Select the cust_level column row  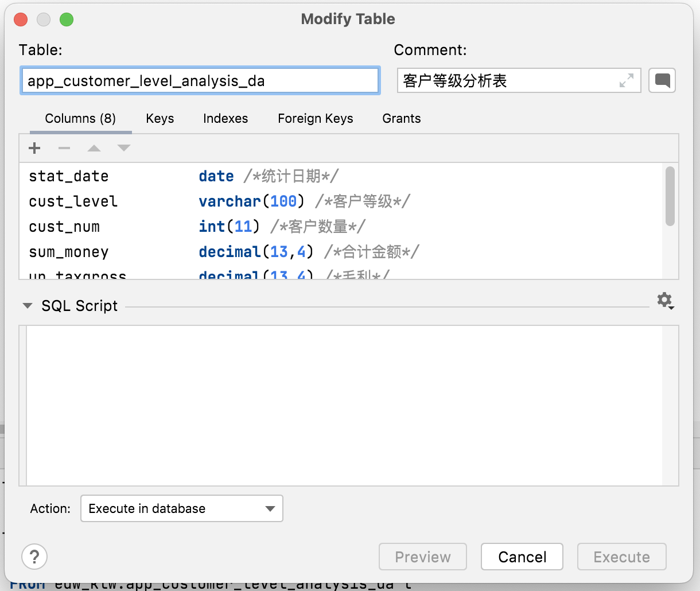341,201
